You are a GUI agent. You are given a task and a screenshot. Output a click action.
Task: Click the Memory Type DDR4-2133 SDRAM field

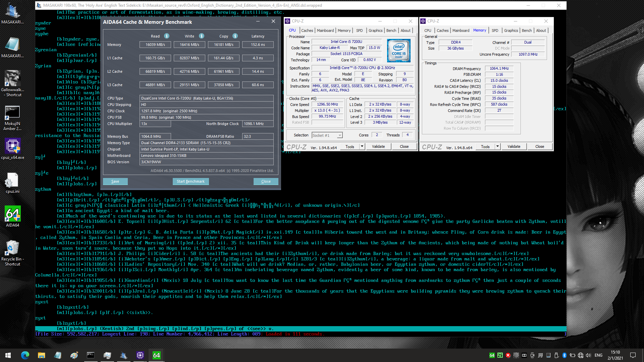coord(206,143)
